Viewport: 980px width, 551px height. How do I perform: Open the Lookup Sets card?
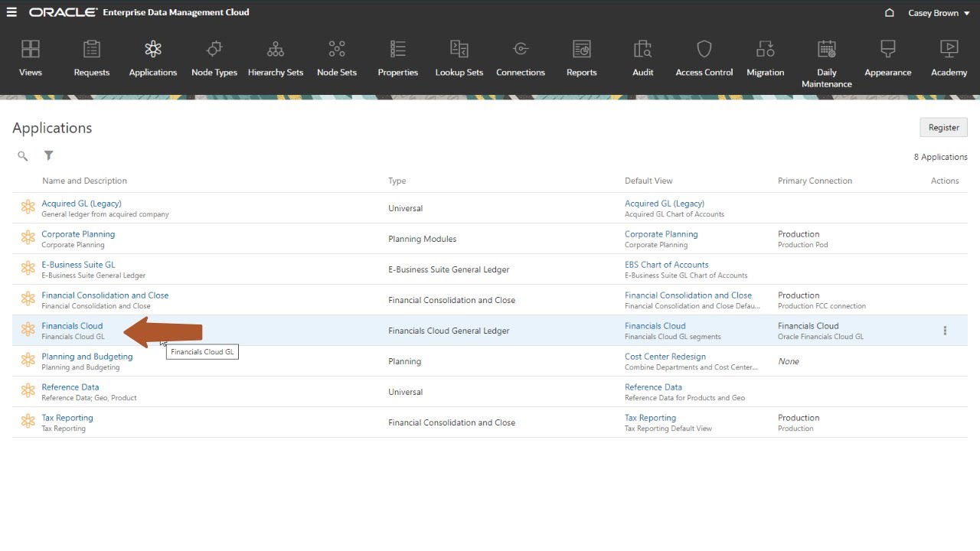click(459, 59)
